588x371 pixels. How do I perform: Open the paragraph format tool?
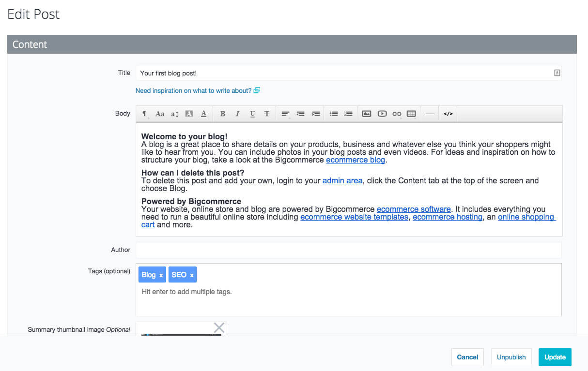coord(145,114)
